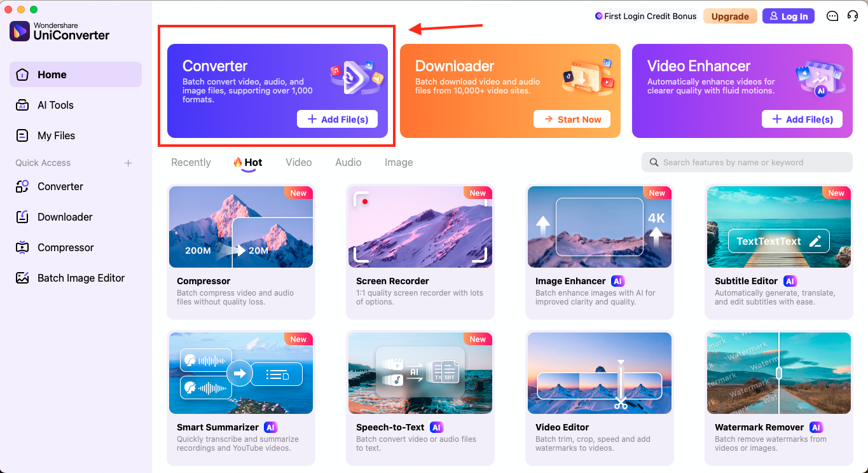Open the feedback chat bubble icon
This screenshot has height=473, width=868.
coord(832,16)
